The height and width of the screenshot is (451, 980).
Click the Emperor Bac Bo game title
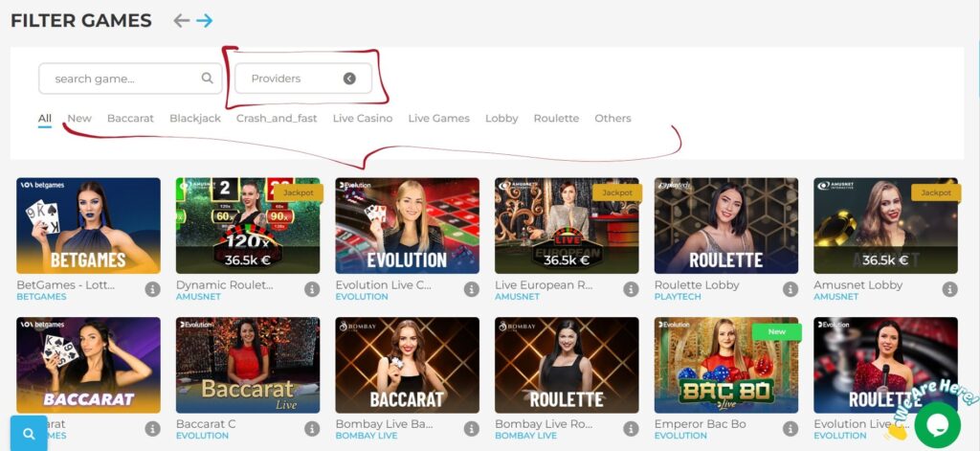click(x=700, y=424)
